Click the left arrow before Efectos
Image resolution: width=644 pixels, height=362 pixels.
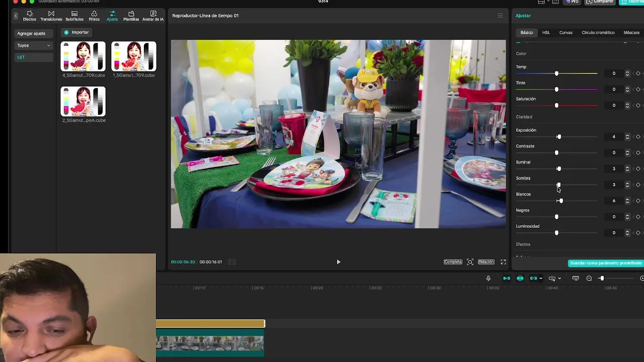[x=16, y=16]
